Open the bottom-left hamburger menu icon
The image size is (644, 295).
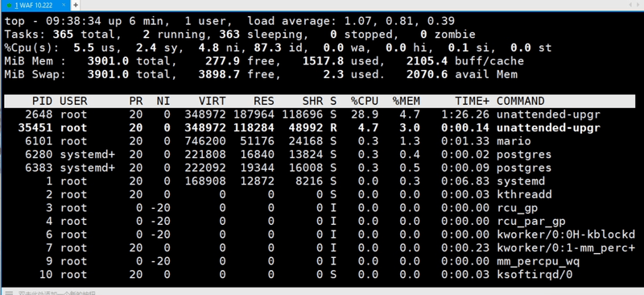coord(10,293)
